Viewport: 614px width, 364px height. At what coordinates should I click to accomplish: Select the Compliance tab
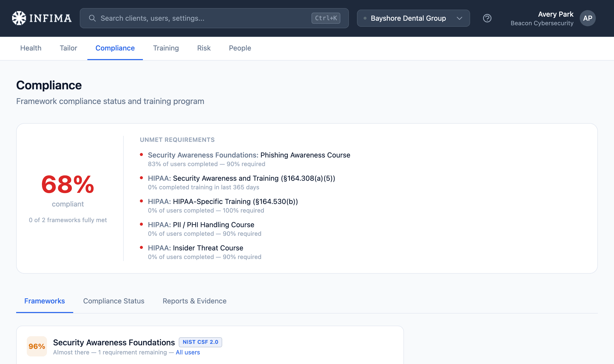click(115, 48)
